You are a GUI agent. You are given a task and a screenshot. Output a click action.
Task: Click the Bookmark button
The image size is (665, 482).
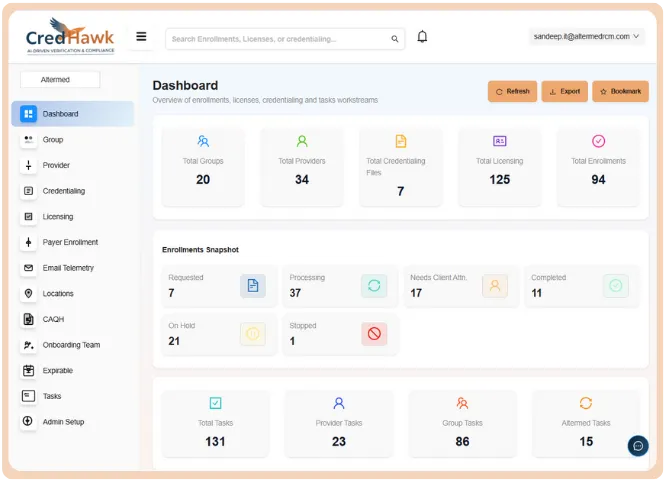620,91
